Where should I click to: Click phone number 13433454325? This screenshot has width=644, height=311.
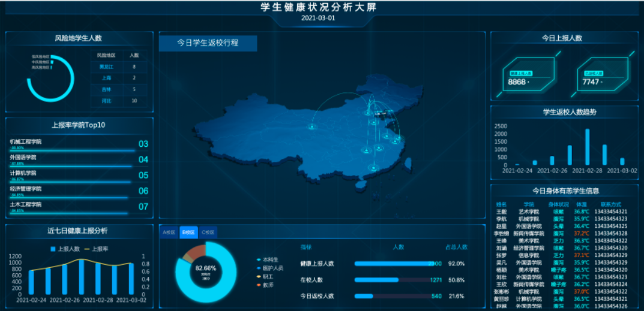[611, 226]
